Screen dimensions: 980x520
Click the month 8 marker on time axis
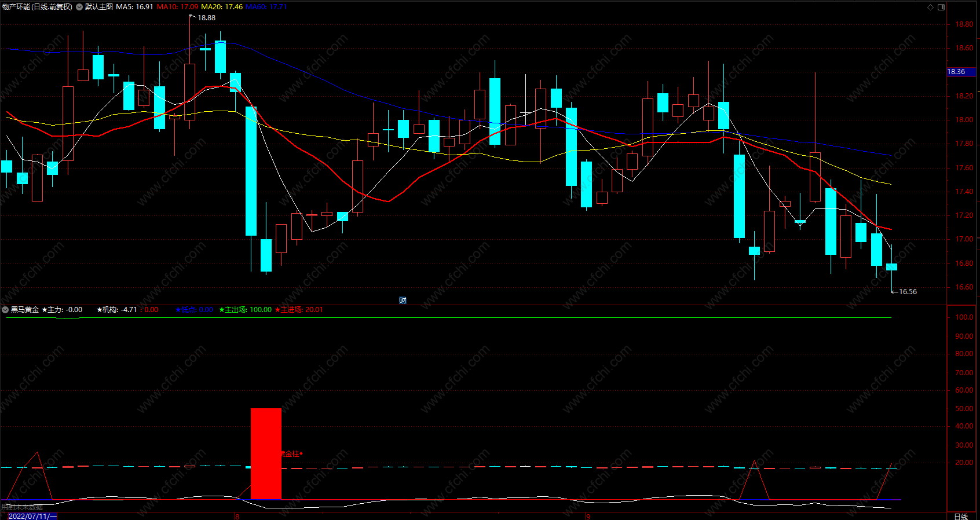[237, 517]
